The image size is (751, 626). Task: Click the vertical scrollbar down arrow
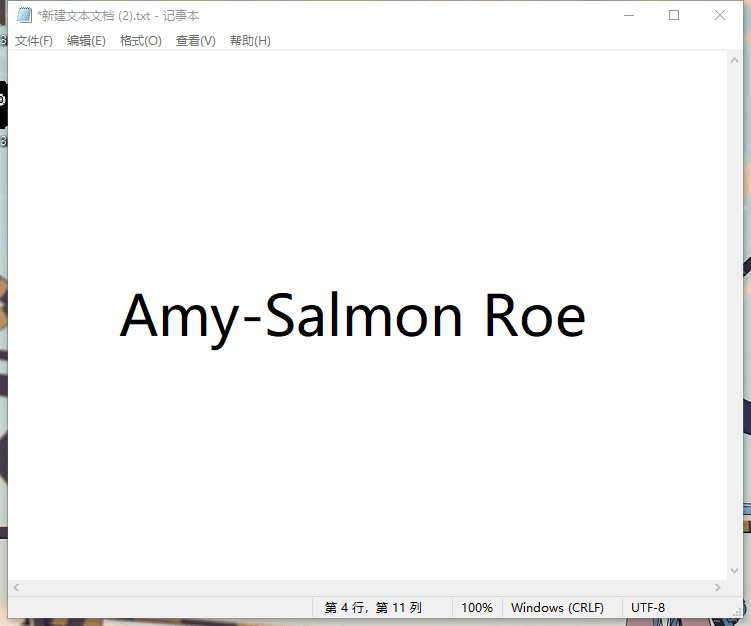click(x=734, y=570)
